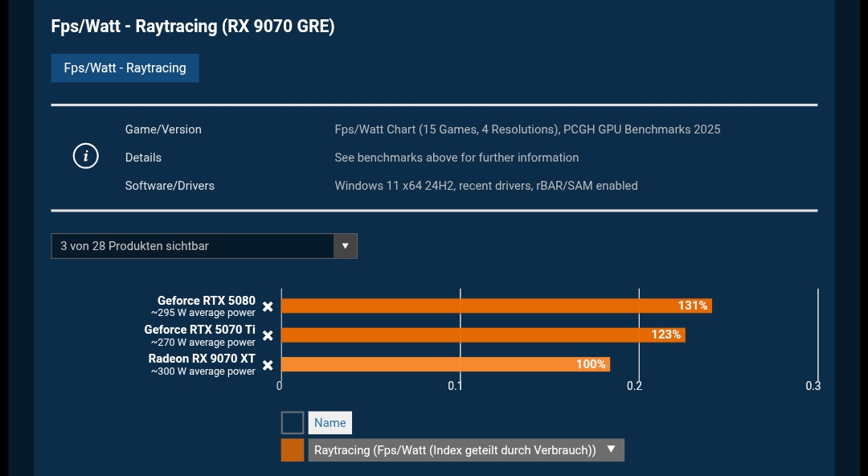
Task: Click the 0.1 axis label
Action: [x=455, y=386]
